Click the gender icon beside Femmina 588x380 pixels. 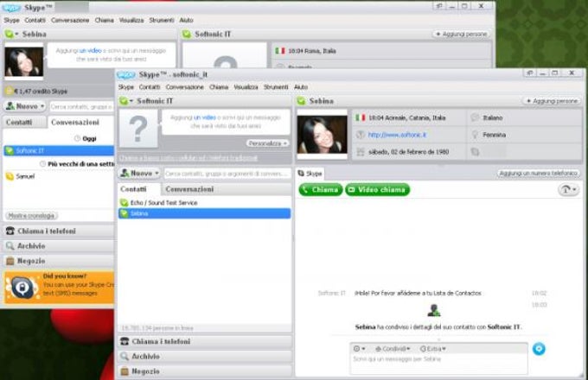pyautogui.click(x=475, y=135)
